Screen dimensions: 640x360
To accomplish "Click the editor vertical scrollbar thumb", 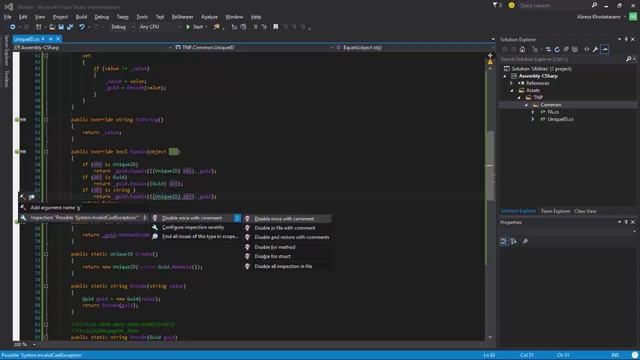I will 490,165.
